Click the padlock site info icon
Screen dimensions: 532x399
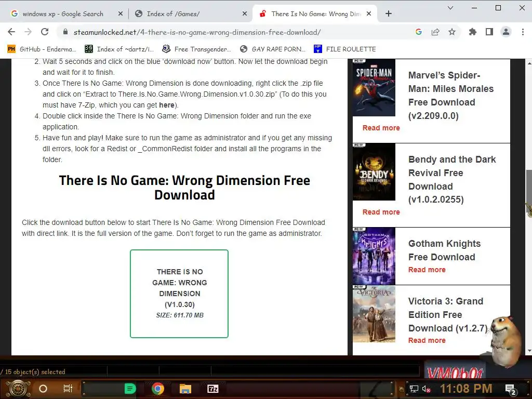coord(65,32)
